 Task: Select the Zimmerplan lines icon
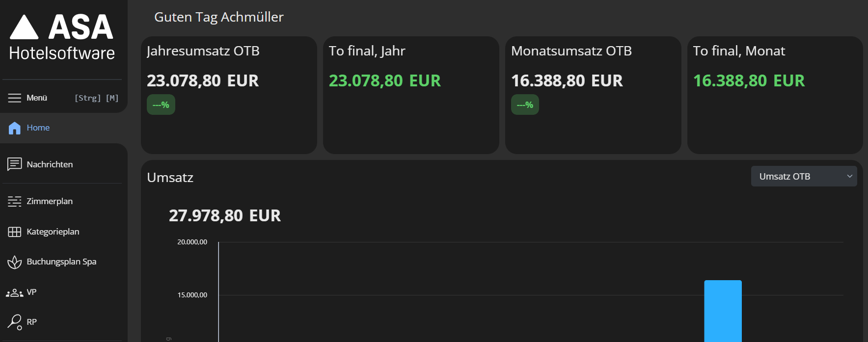pyautogui.click(x=14, y=201)
